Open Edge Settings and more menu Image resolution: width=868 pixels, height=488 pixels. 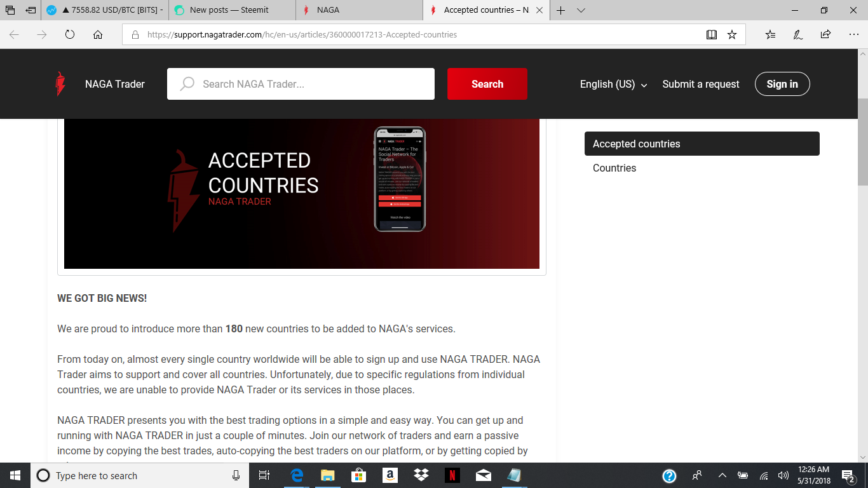click(x=853, y=34)
